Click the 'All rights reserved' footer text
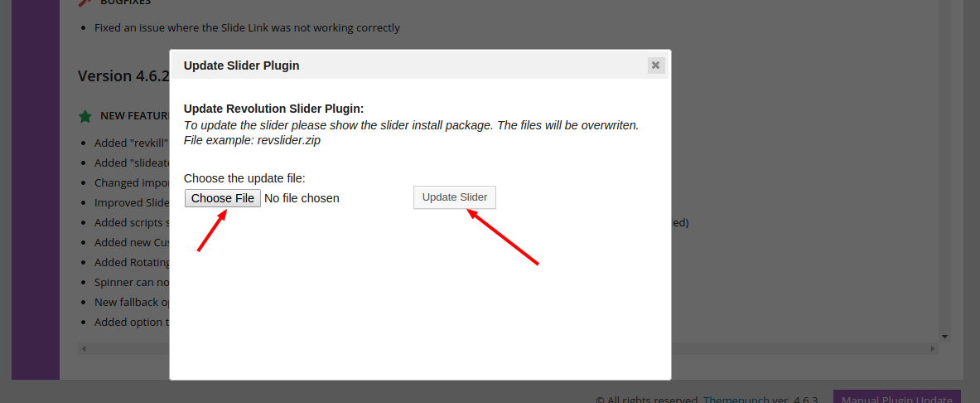Screen dimensions: 980x403 [x=647, y=400]
